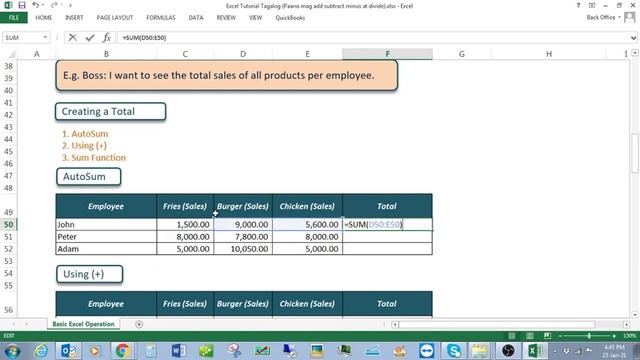The height and width of the screenshot is (360, 640).
Task: Open Insert Function via fx icon
Action: [107, 38]
